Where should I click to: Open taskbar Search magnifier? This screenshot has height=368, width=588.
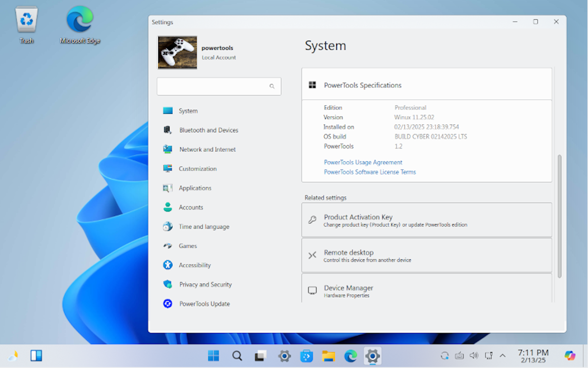click(x=237, y=356)
